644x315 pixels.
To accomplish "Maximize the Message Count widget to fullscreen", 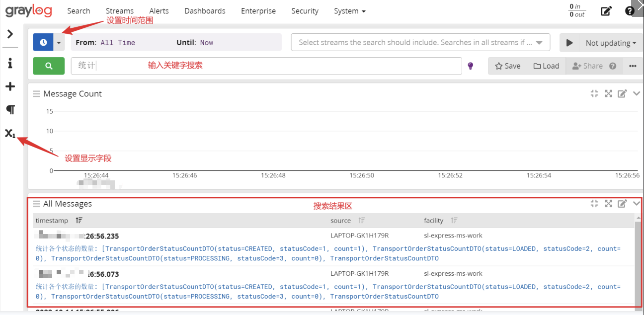I will 609,93.
